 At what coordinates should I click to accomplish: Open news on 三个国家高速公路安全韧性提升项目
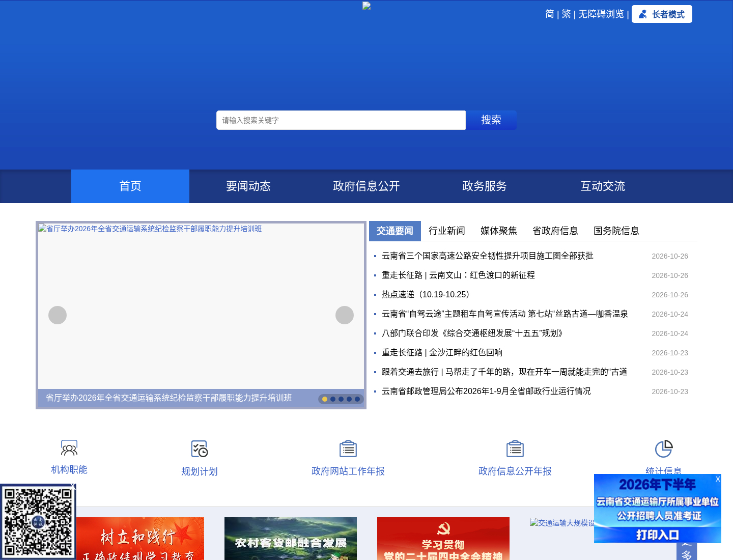click(488, 256)
